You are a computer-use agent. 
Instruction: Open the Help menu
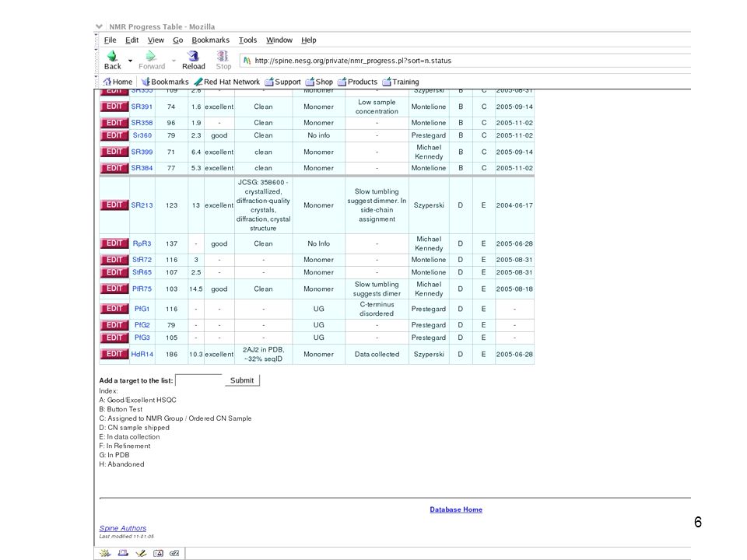point(309,40)
